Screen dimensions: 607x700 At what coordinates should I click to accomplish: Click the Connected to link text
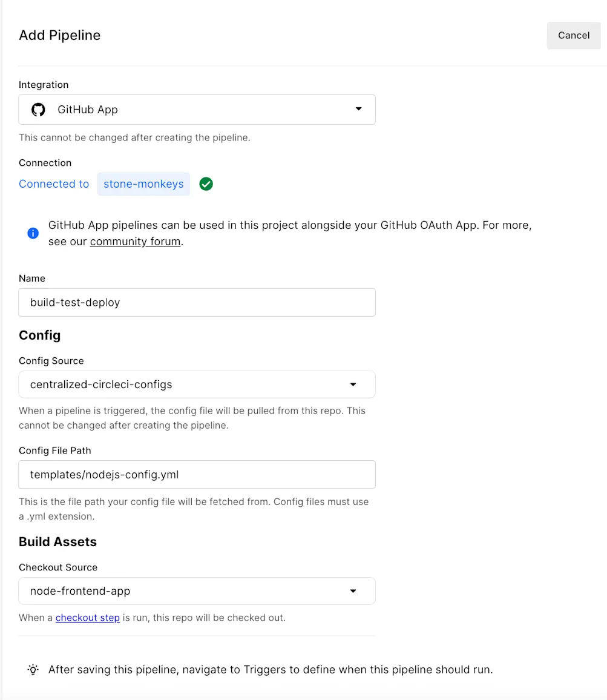(54, 184)
